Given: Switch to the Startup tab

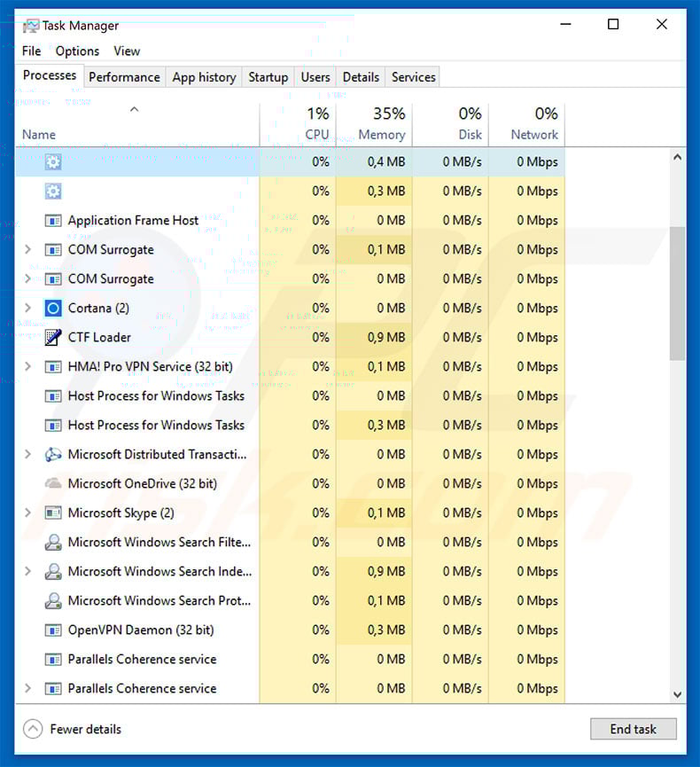Looking at the screenshot, I should pos(268,77).
